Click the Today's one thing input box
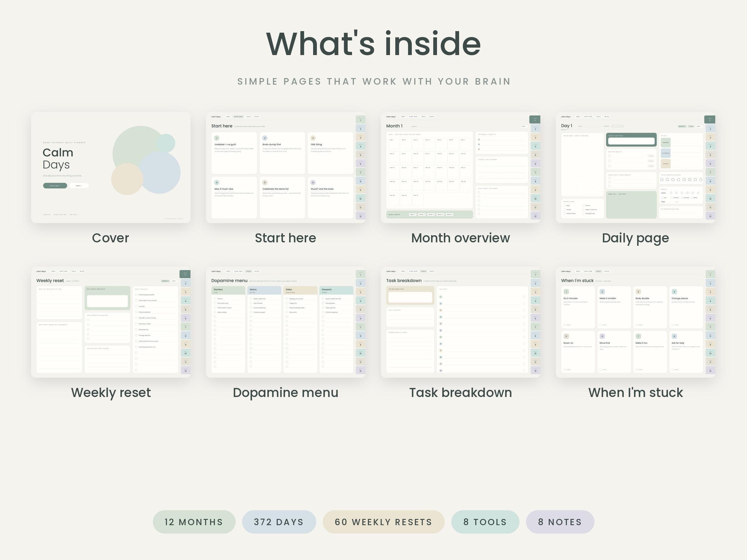Viewport: 747px width, 560px height. click(631, 141)
